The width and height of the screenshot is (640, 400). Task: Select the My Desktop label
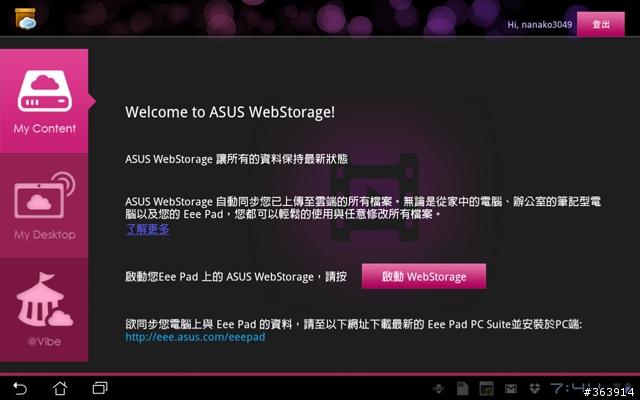click(x=44, y=235)
